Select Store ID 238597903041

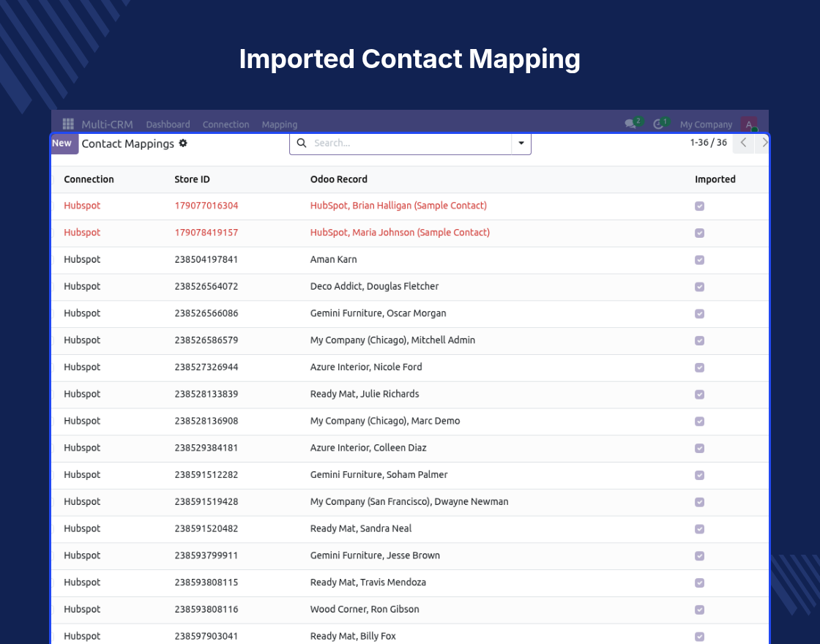point(206,636)
